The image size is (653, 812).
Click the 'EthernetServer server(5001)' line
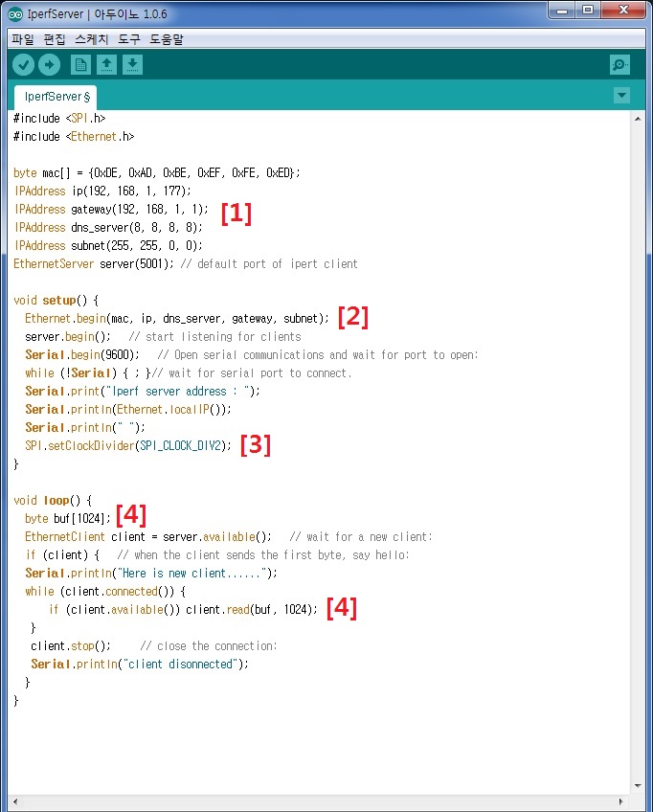click(x=186, y=264)
